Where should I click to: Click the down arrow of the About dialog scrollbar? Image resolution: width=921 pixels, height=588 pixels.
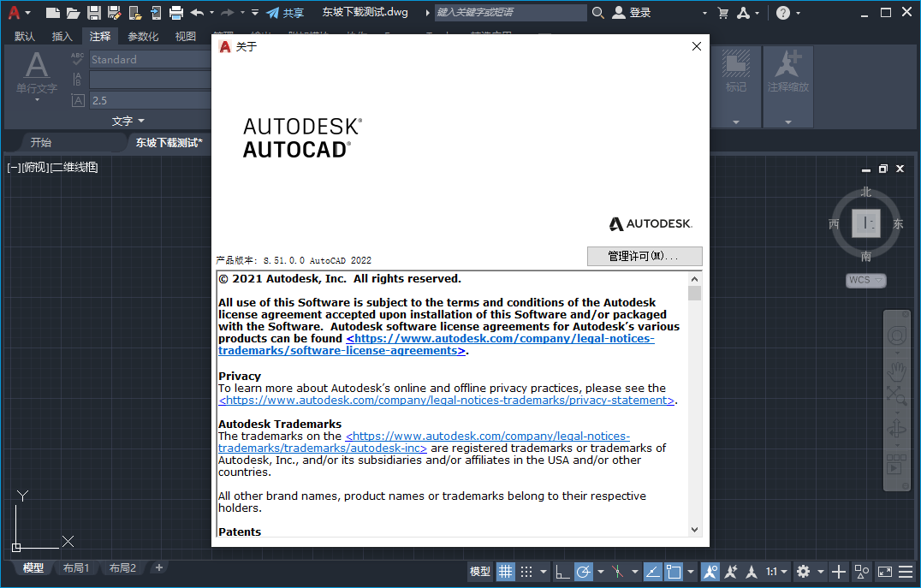pyautogui.click(x=694, y=530)
